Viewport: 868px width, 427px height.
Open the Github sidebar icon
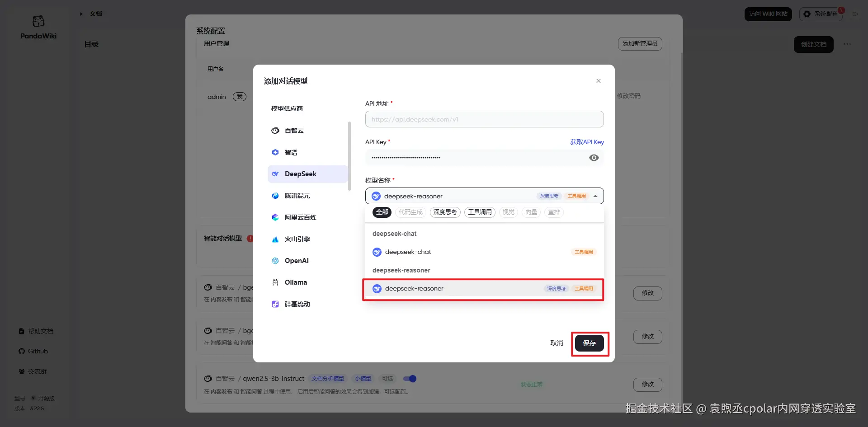pos(22,351)
